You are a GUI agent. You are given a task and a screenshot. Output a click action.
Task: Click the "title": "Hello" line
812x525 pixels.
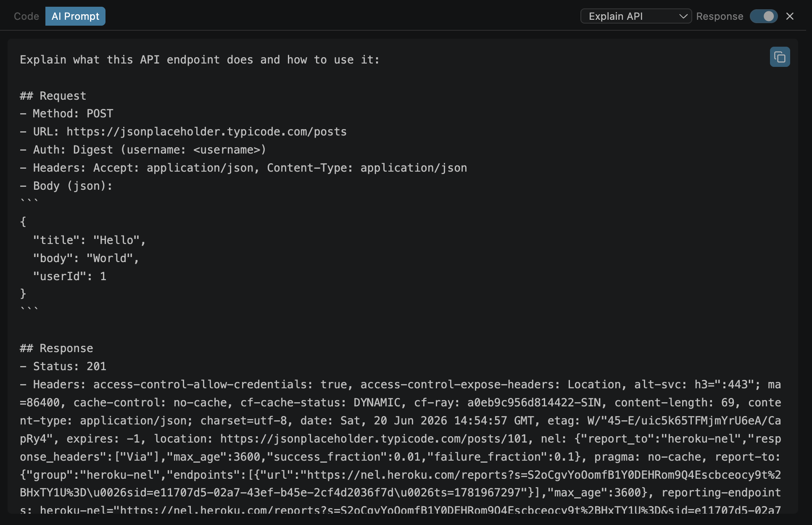click(x=89, y=240)
